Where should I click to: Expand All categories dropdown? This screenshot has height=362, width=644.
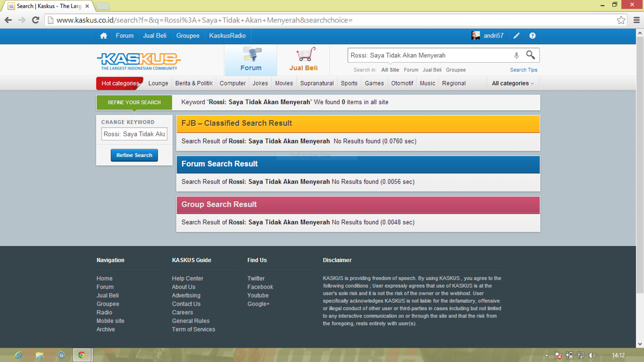click(513, 83)
